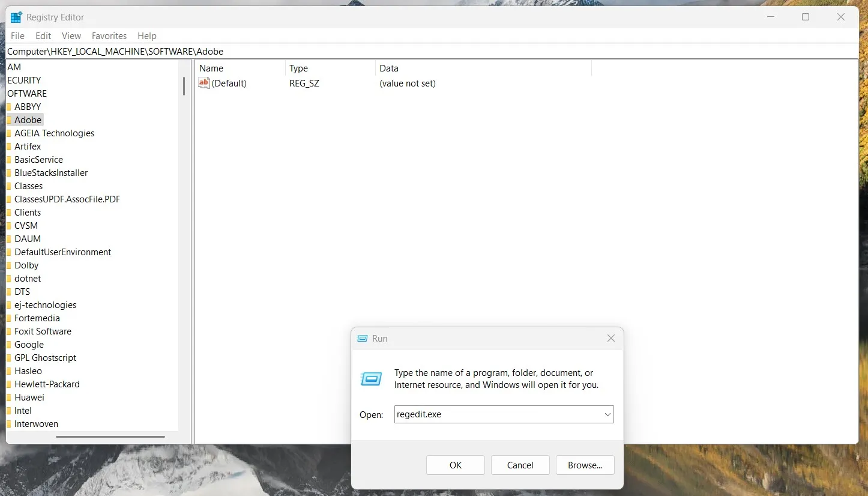Screen dimensions: 868x496
Task: Click the Browse button
Action: point(584,465)
